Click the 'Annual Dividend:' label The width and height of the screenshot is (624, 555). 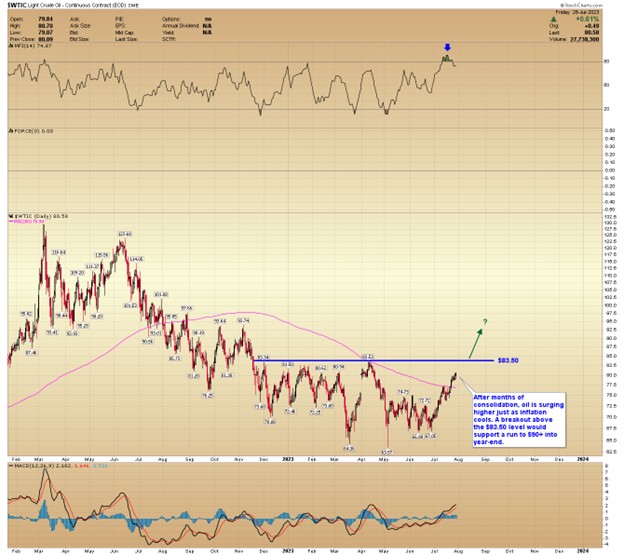click(180, 26)
